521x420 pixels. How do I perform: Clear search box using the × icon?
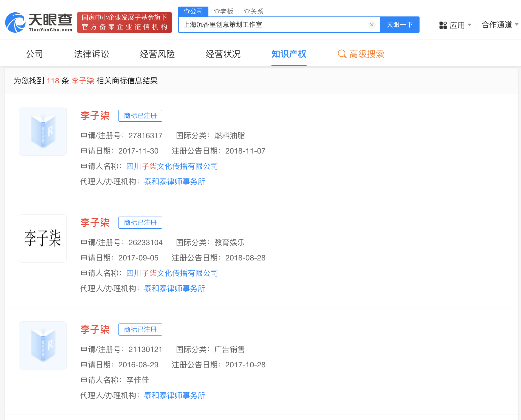(372, 25)
